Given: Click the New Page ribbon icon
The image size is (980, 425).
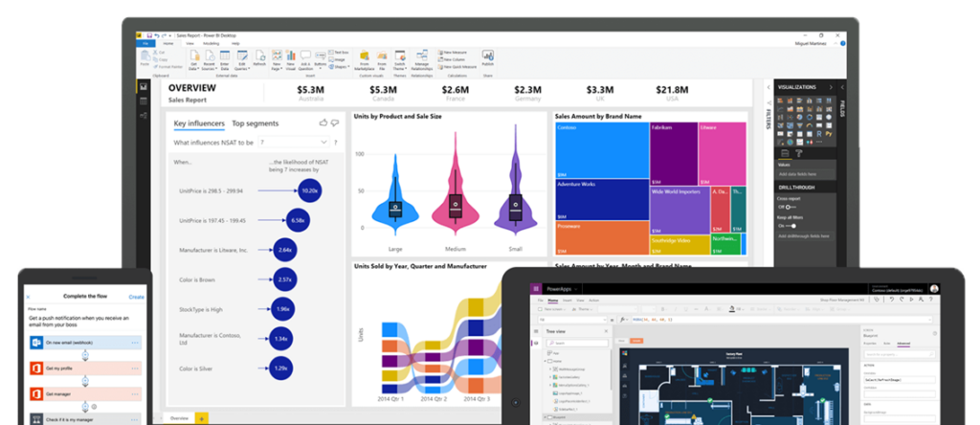Looking at the screenshot, I should (x=277, y=59).
